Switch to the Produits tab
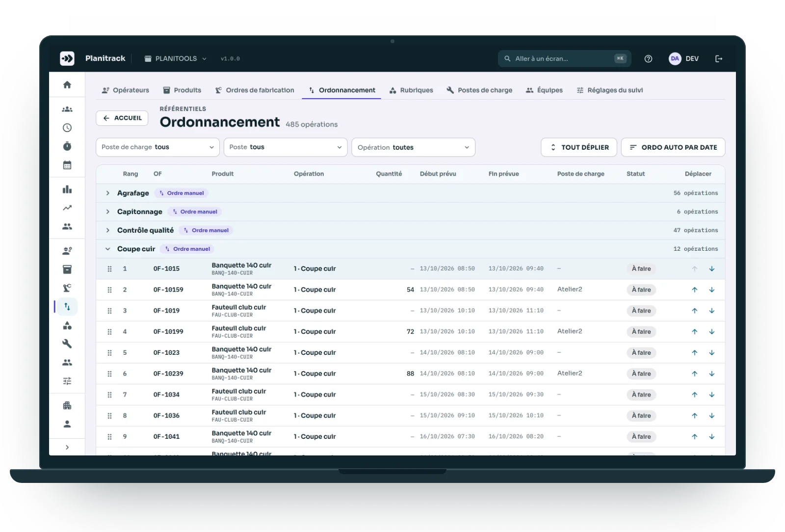The image size is (785, 532). 182,90
